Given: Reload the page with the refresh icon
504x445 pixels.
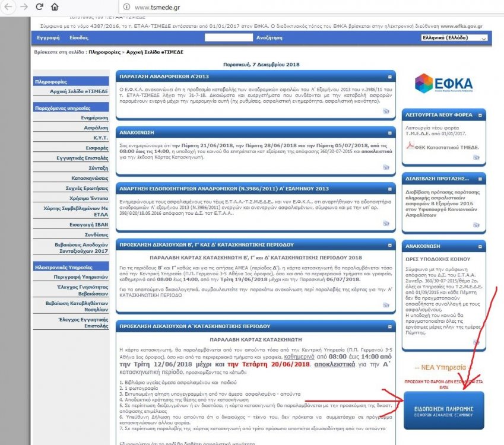Looking at the screenshot, I should [39, 7].
